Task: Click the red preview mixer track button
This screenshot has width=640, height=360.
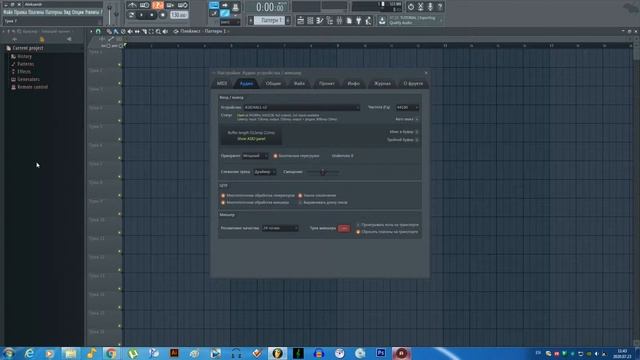Action: (344, 228)
